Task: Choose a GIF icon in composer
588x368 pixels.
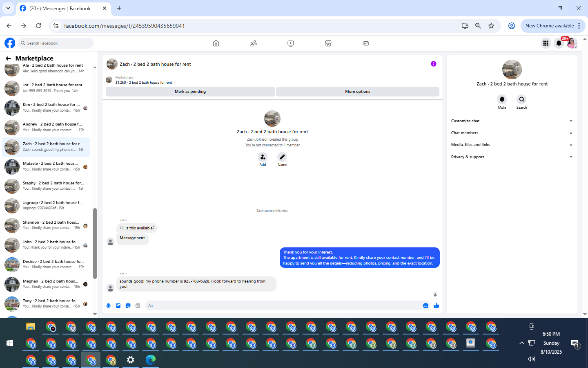Action: pos(138,306)
